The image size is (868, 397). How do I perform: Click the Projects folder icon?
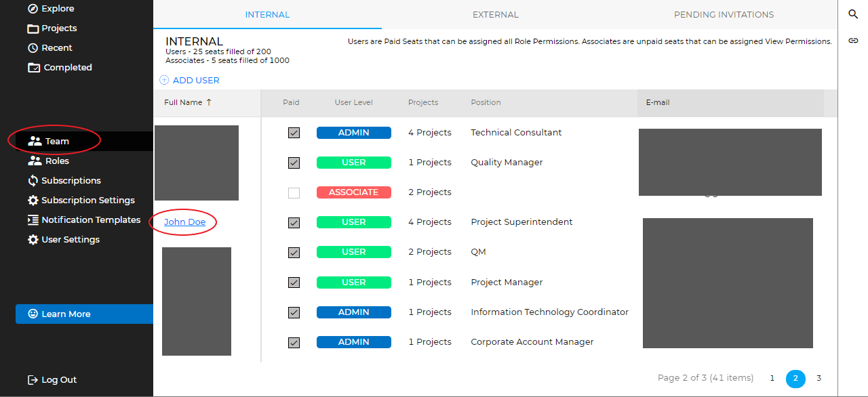[33, 28]
